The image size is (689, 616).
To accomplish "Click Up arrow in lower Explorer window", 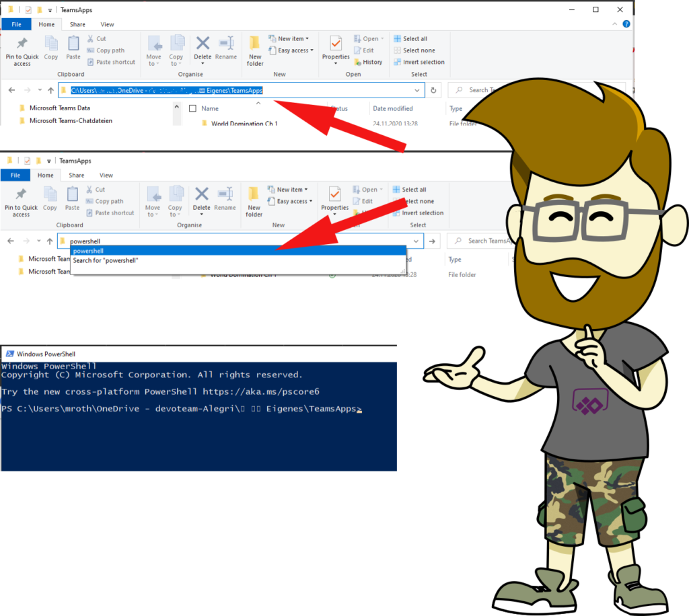I will click(50, 241).
